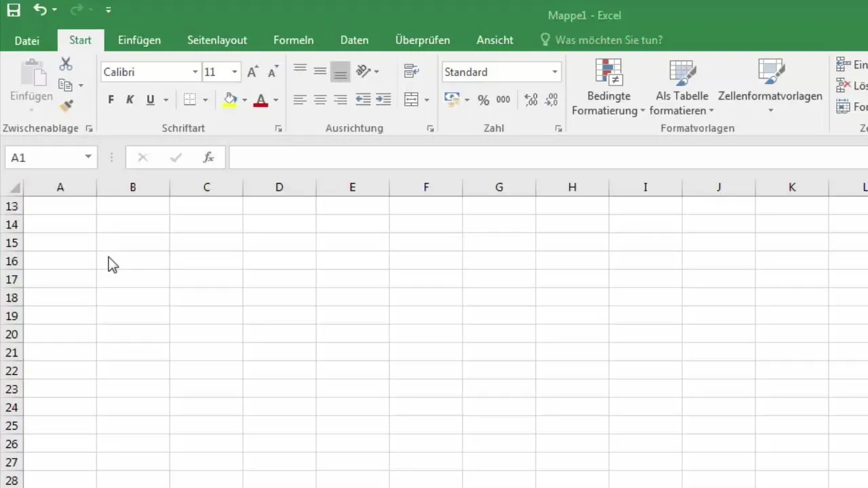Activate the format painter brush
Viewport: 868px width, 488px height.
click(x=66, y=106)
